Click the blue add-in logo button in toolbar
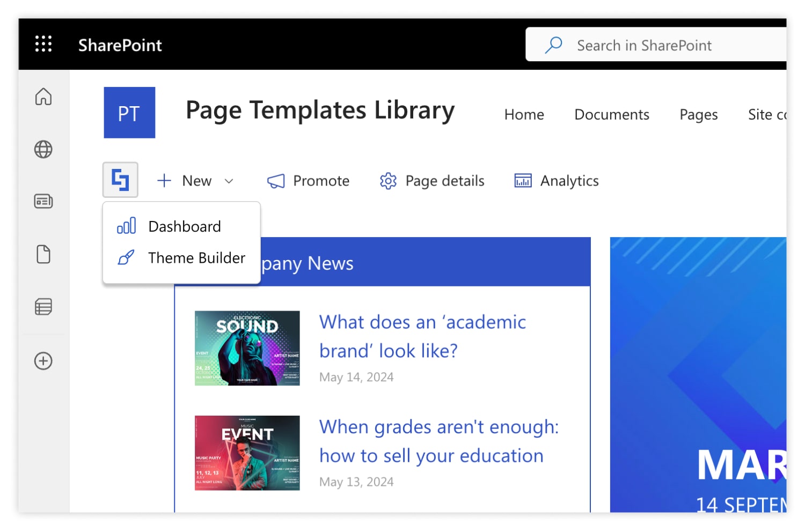The image size is (805, 532). 120,180
